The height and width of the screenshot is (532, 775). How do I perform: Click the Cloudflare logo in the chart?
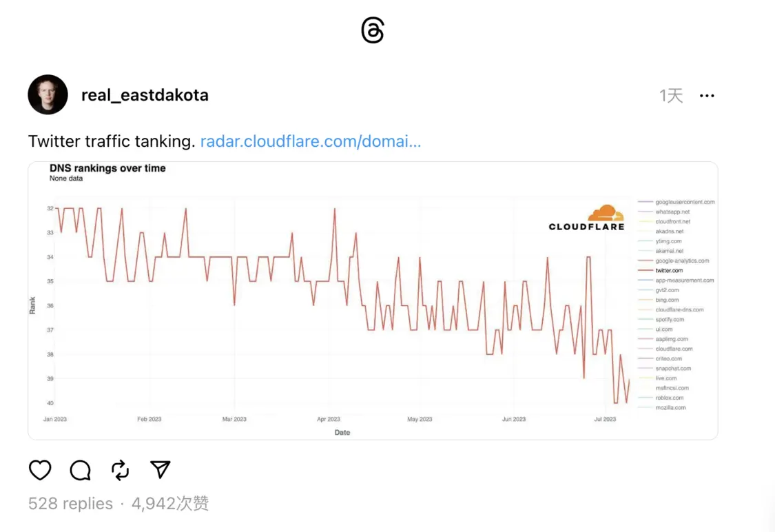tap(587, 218)
